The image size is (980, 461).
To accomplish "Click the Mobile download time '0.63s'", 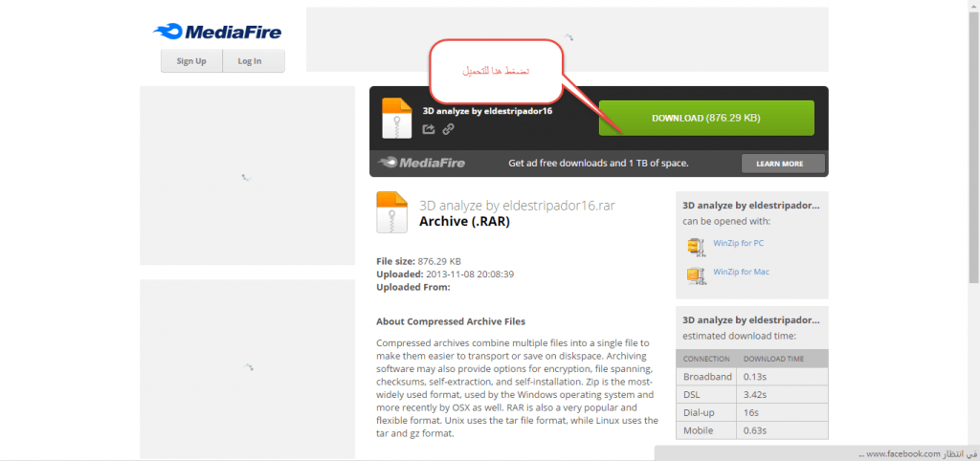I will pos(755,430).
